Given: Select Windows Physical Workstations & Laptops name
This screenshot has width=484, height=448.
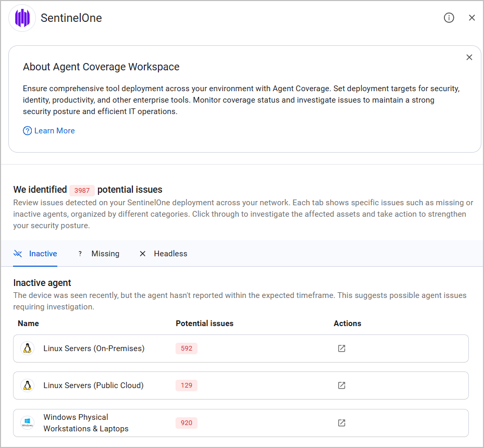Looking at the screenshot, I should [x=86, y=422].
